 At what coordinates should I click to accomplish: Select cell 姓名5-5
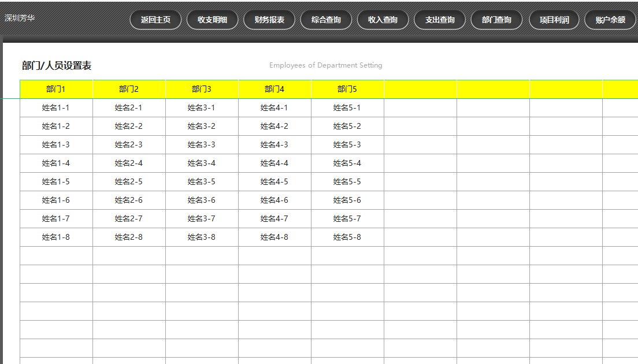click(347, 182)
